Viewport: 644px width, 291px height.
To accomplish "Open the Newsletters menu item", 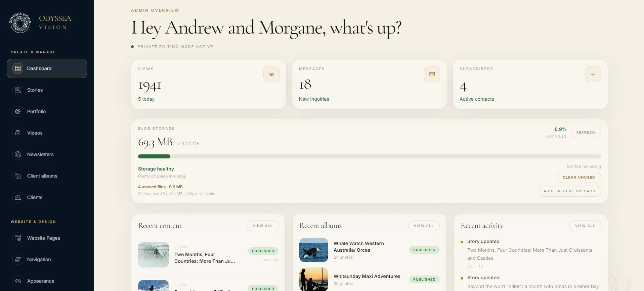I will coord(47,154).
